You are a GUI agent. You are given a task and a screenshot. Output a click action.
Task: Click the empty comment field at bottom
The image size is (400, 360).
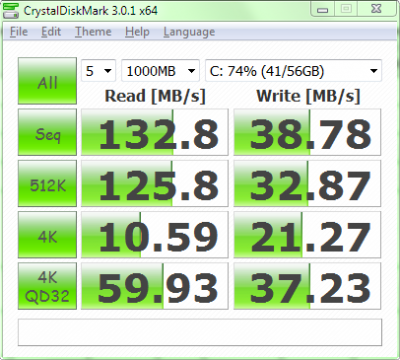click(200, 332)
